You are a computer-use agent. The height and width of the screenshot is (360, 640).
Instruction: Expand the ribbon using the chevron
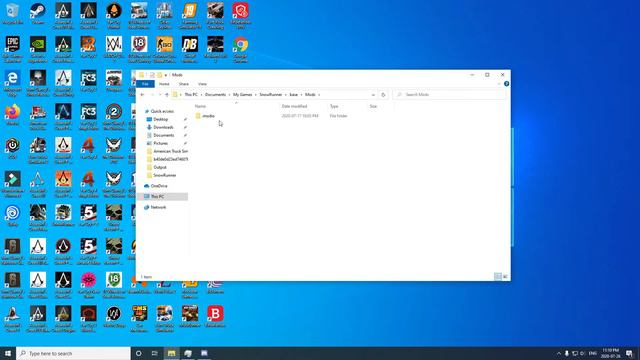click(x=499, y=84)
